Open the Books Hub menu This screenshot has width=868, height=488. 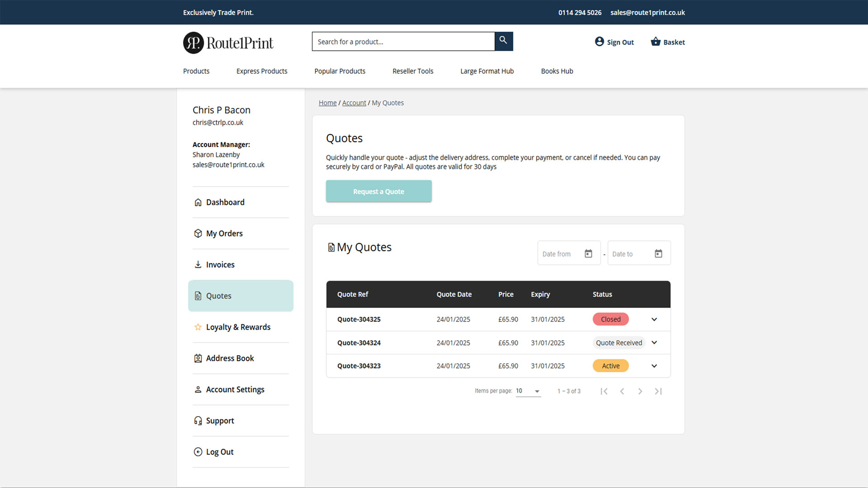557,71
